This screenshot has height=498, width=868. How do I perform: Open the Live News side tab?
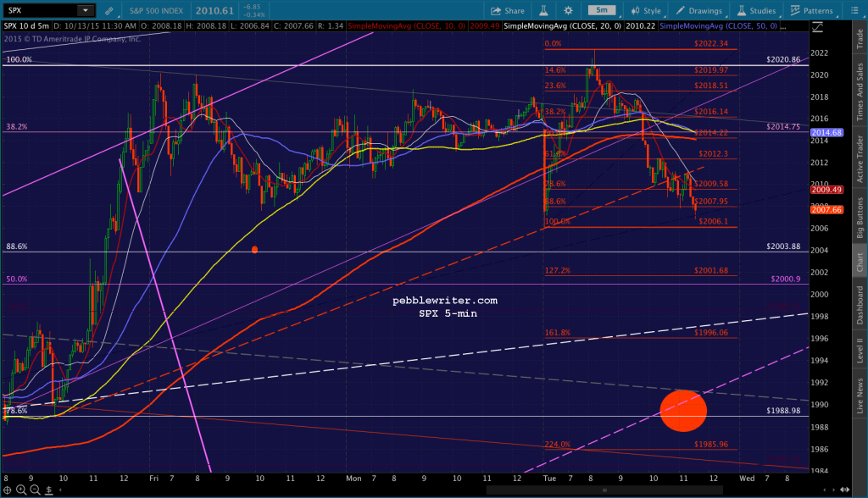point(860,395)
